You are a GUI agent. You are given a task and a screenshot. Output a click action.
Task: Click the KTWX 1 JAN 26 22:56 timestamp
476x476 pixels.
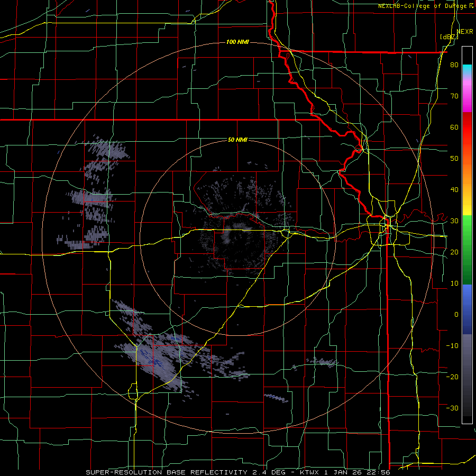[x=344, y=472]
